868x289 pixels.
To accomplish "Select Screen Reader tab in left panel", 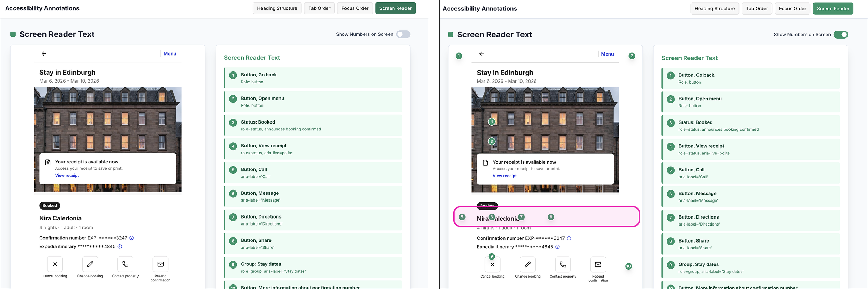I will tap(395, 8).
